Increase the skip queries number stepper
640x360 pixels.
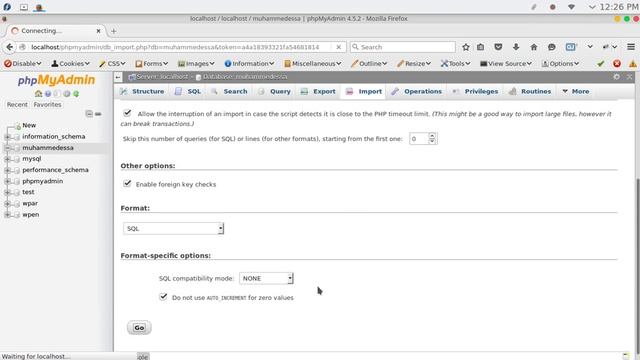(432, 136)
